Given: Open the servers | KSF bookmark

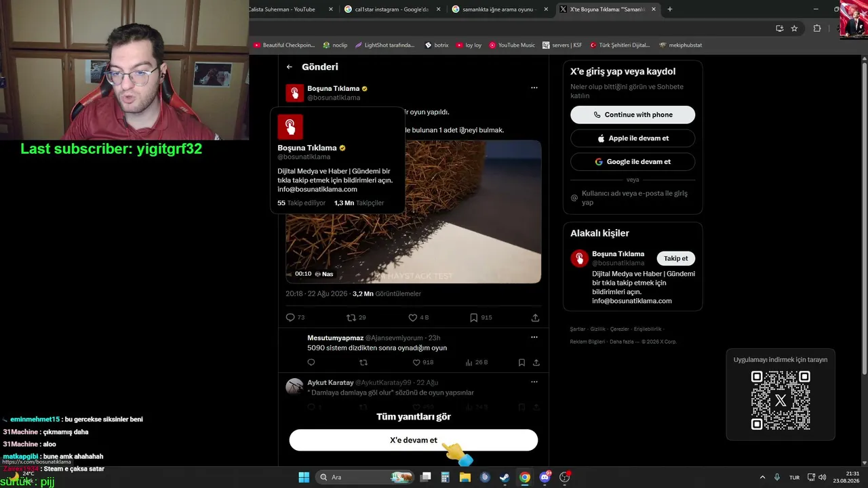Looking at the screenshot, I should [x=562, y=45].
